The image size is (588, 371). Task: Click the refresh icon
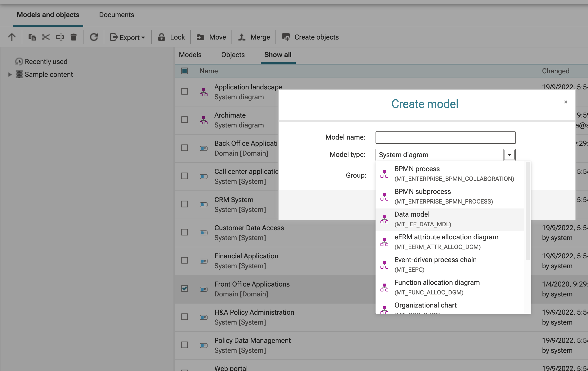point(94,37)
